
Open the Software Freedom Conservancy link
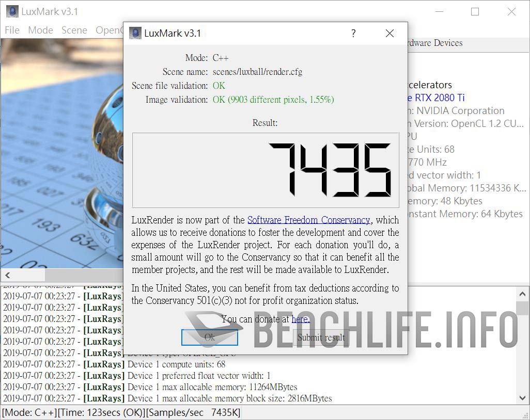pos(308,220)
